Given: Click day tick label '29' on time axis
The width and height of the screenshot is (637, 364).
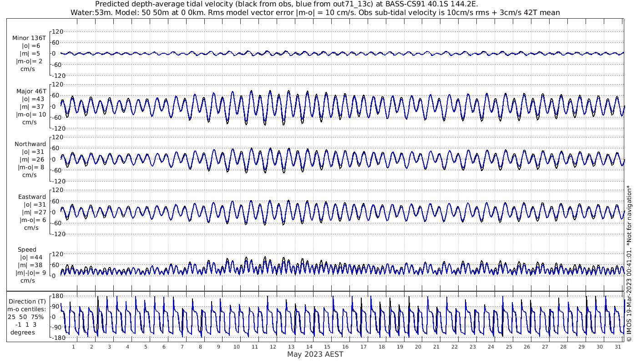Looking at the screenshot, I should pos(581,347).
